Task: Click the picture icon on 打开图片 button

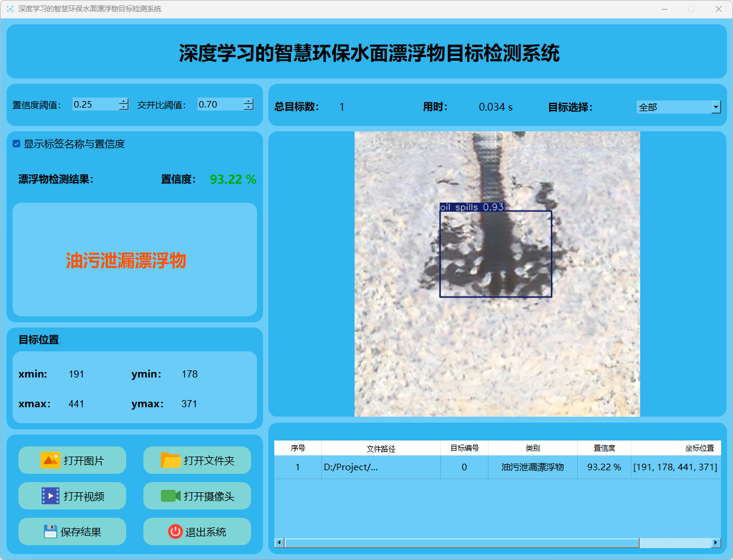Action: (51, 460)
